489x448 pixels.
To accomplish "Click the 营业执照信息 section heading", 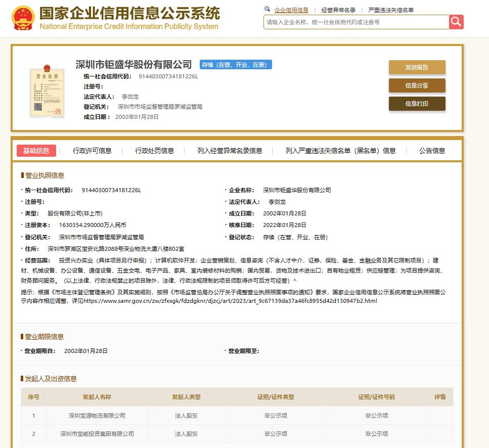I will [x=45, y=175].
